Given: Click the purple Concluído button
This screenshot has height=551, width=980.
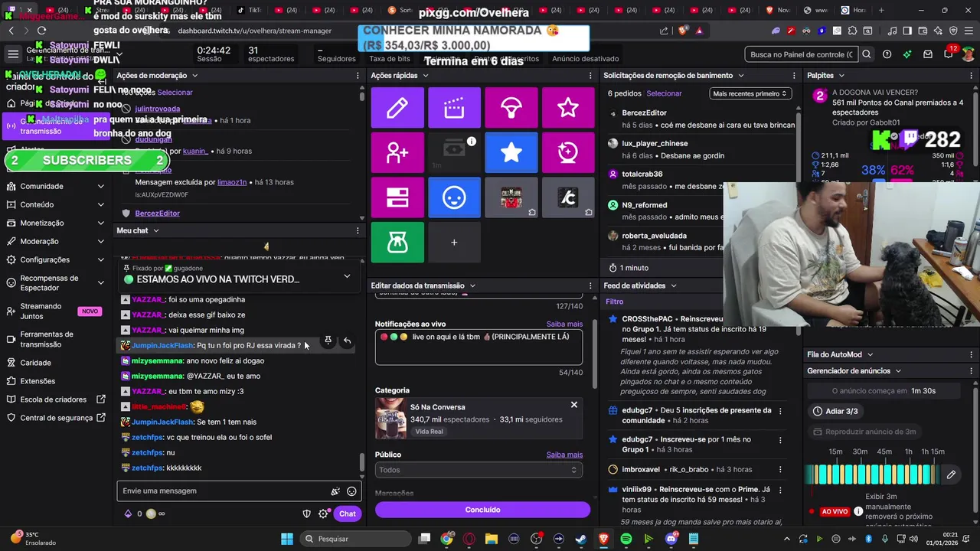Looking at the screenshot, I should click(x=482, y=510).
